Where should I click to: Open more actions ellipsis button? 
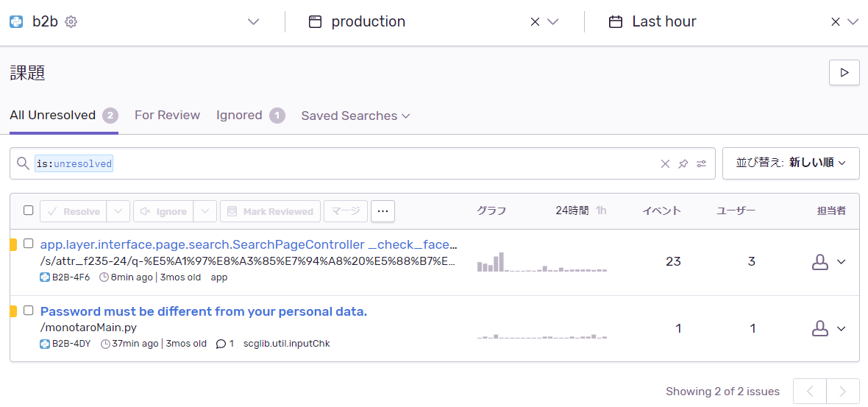pyautogui.click(x=383, y=211)
